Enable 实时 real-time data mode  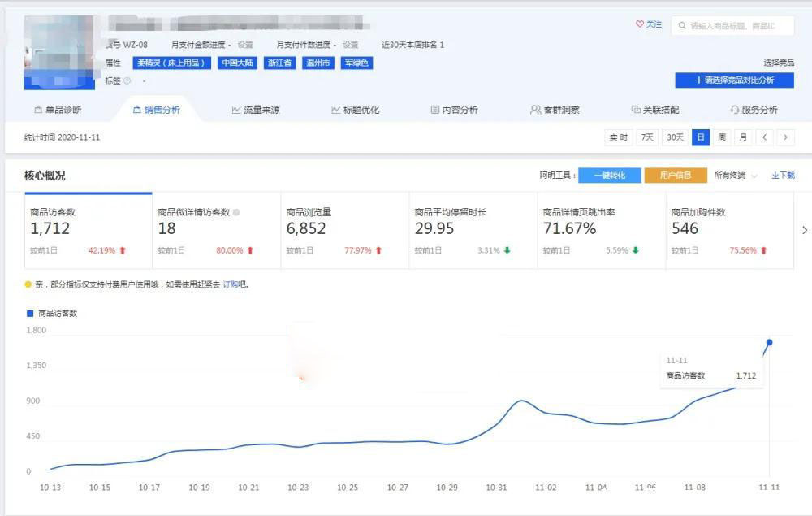(x=615, y=137)
